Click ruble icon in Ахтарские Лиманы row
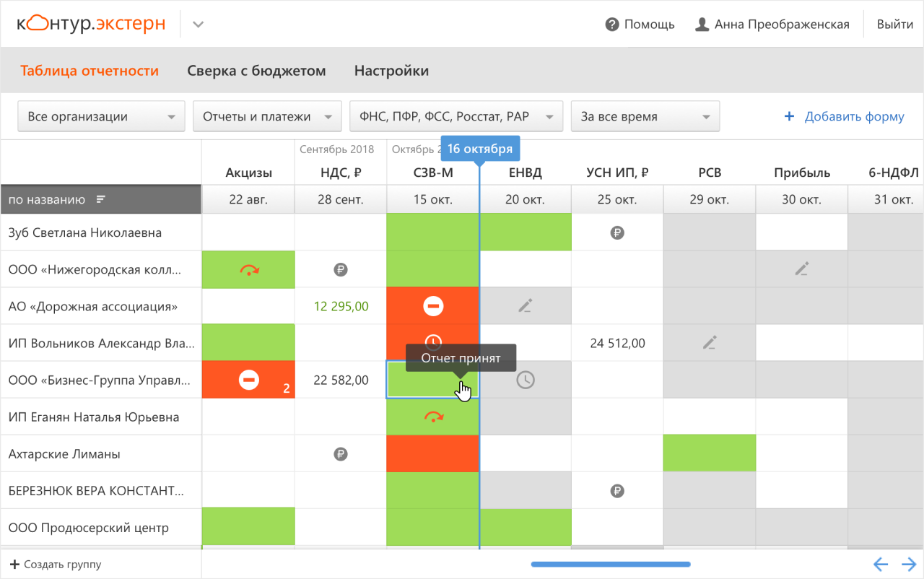 tap(341, 454)
